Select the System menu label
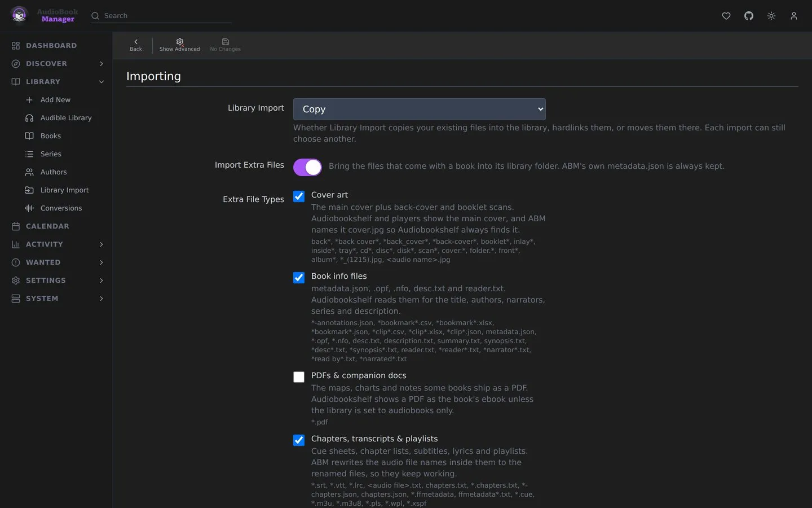 click(x=42, y=299)
